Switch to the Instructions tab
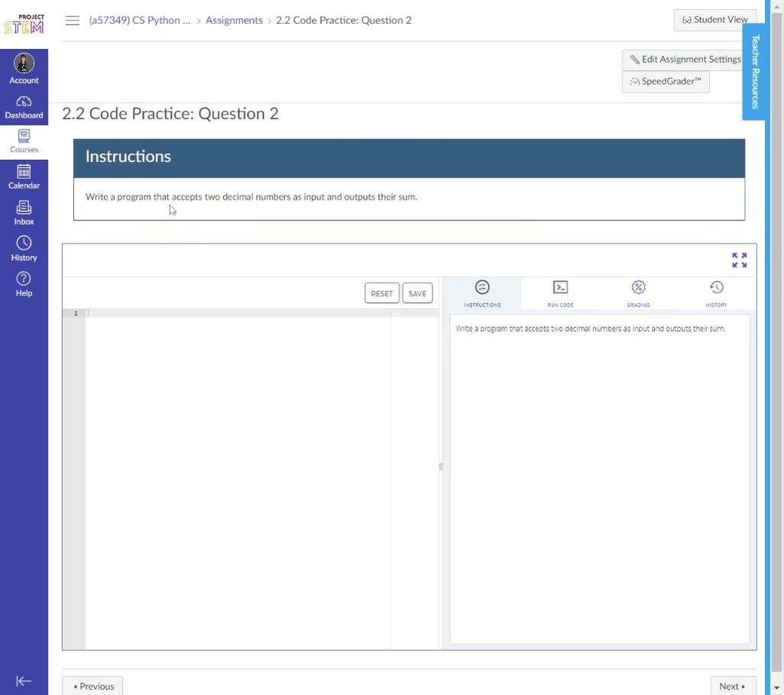 pos(482,294)
